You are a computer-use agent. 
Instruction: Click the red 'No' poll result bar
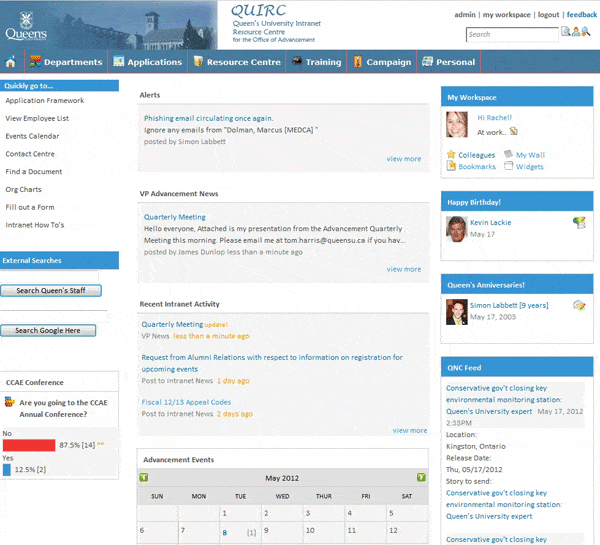[x=29, y=445]
